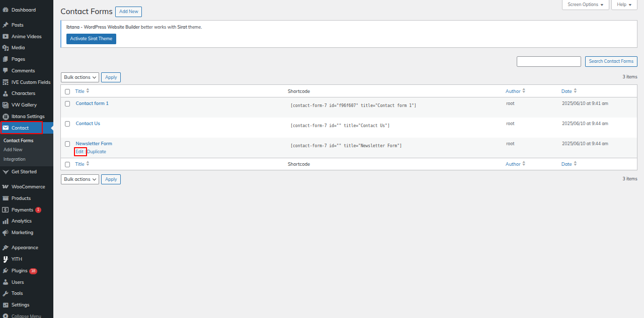
Task: Expand the Screen Options panel
Action: 585,5
